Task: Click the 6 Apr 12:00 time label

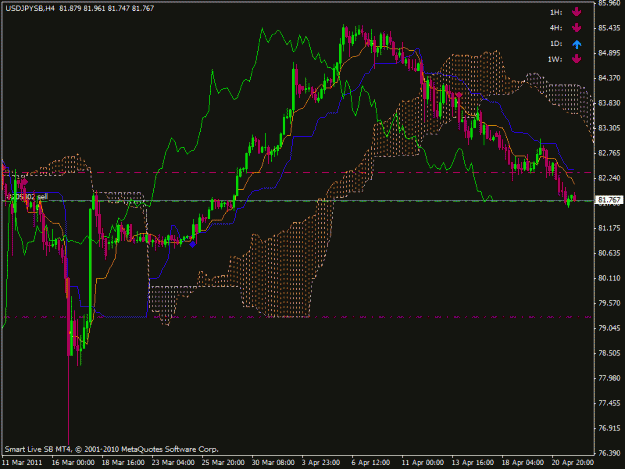Action: coord(371,463)
